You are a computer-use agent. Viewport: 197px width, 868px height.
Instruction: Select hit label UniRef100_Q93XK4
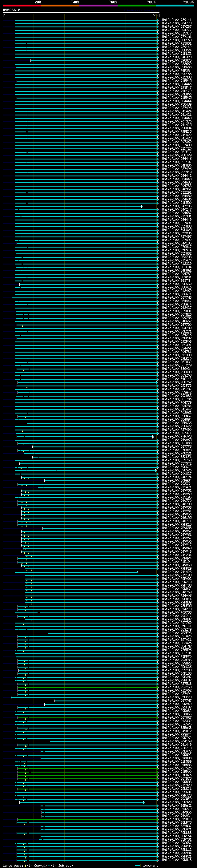(176, 484)
